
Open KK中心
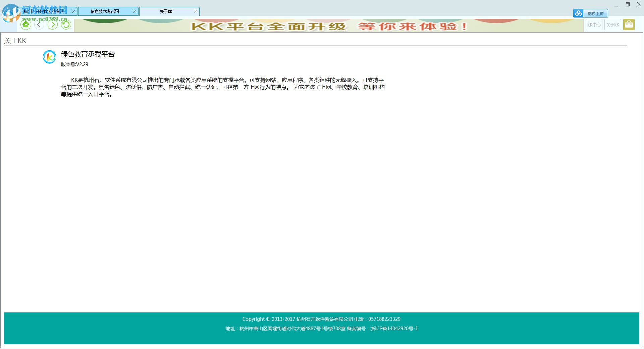pyautogui.click(x=594, y=25)
